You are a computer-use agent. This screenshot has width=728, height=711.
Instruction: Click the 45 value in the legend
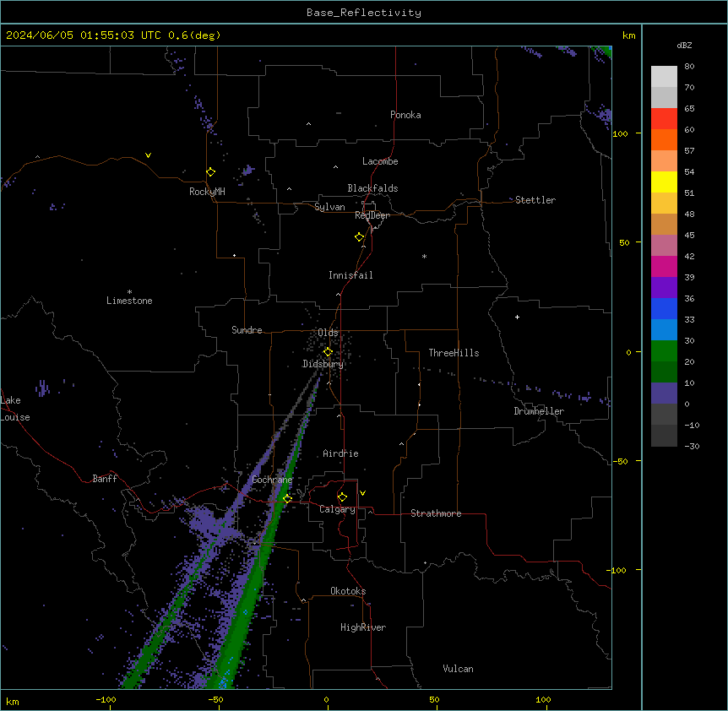pyautogui.click(x=689, y=236)
